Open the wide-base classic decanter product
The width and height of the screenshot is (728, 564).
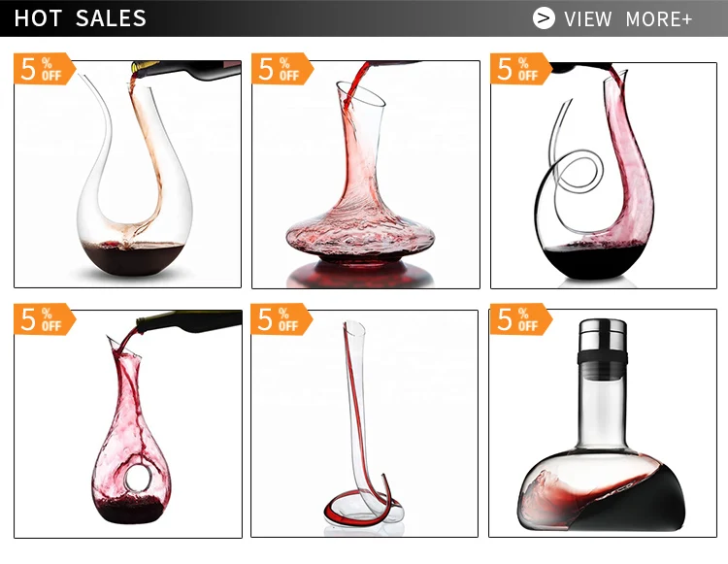(366, 174)
